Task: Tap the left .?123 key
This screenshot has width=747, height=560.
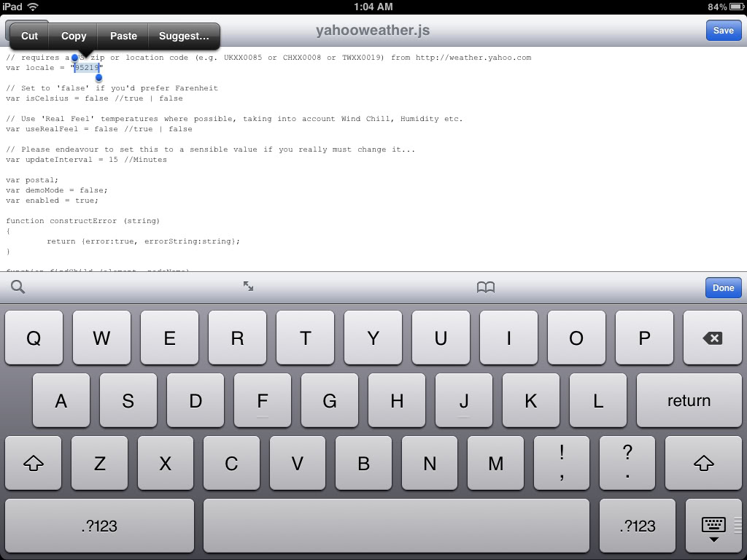Action: [x=99, y=526]
